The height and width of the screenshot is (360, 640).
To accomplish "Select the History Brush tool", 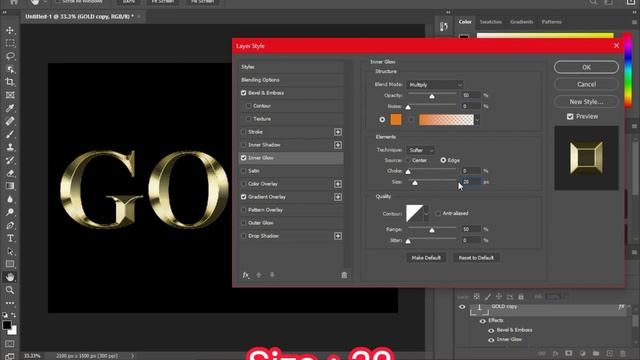I will 10,160.
